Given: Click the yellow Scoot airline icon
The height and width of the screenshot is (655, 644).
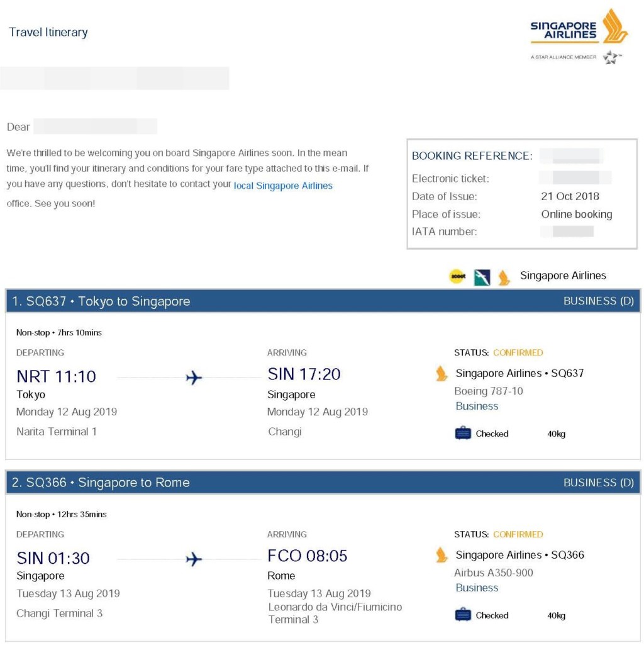Looking at the screenshot, I should click(457, 276).
